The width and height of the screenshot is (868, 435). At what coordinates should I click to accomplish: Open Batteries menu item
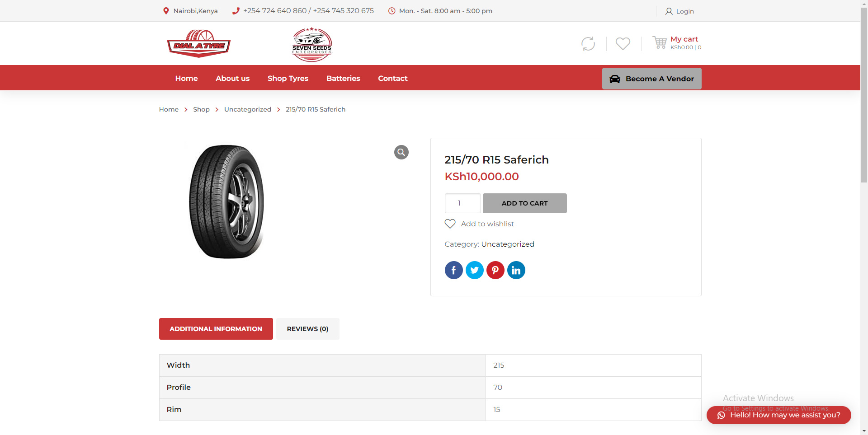click(343, 78)
